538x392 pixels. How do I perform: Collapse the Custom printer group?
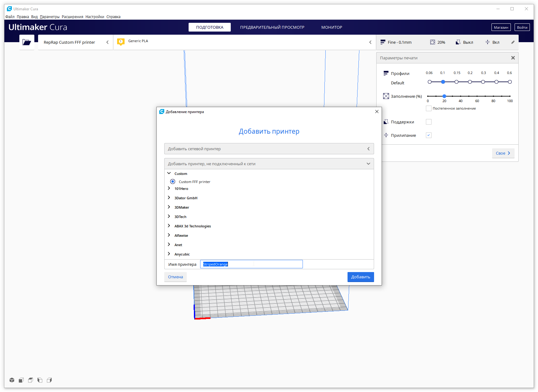tap(169, 173)
